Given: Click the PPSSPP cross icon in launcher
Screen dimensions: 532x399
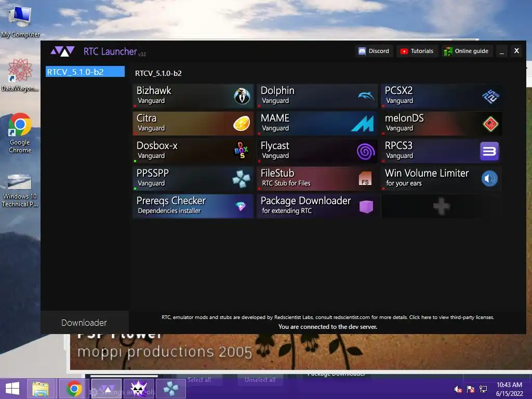Looking at the screenshot, I should [241, 179].
